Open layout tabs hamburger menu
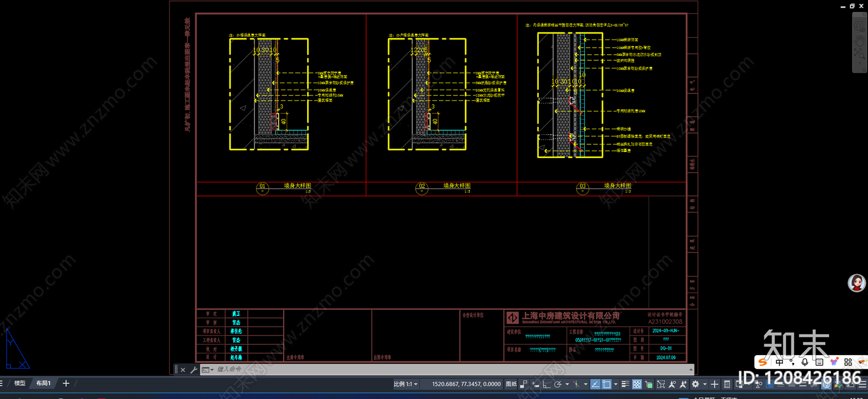 coord(2,383)
